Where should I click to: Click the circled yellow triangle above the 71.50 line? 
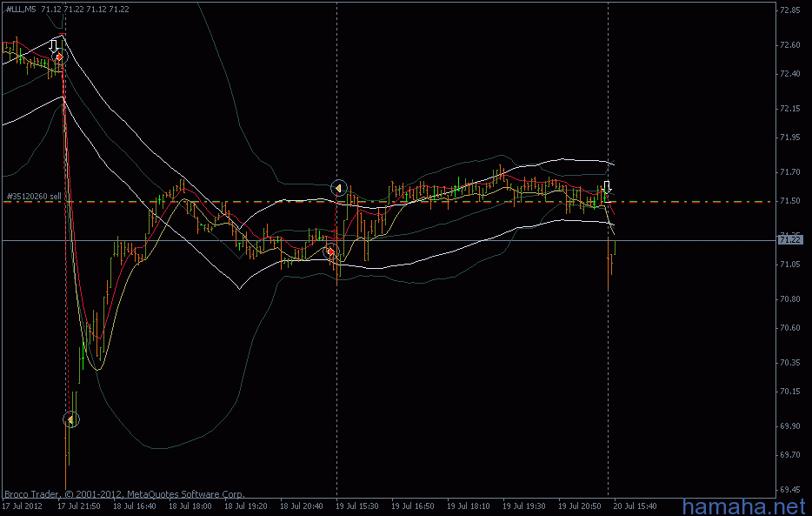tap(339, 188)
